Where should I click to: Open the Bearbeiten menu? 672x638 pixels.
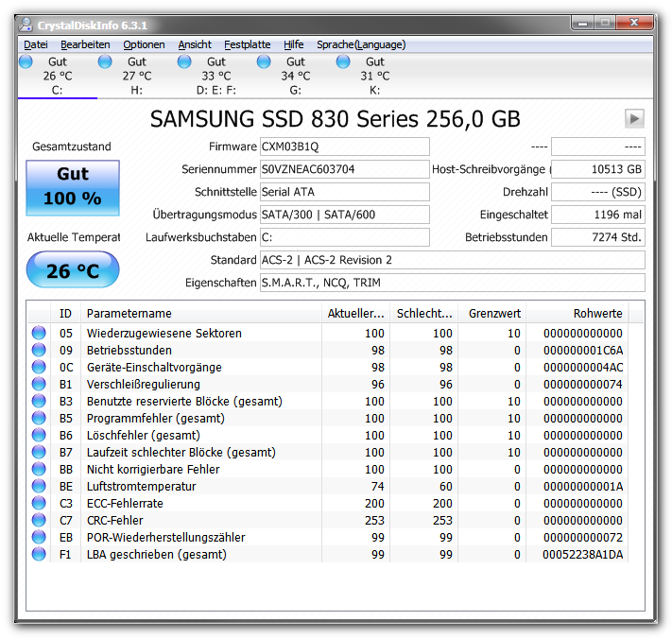[x=85, y=44]
